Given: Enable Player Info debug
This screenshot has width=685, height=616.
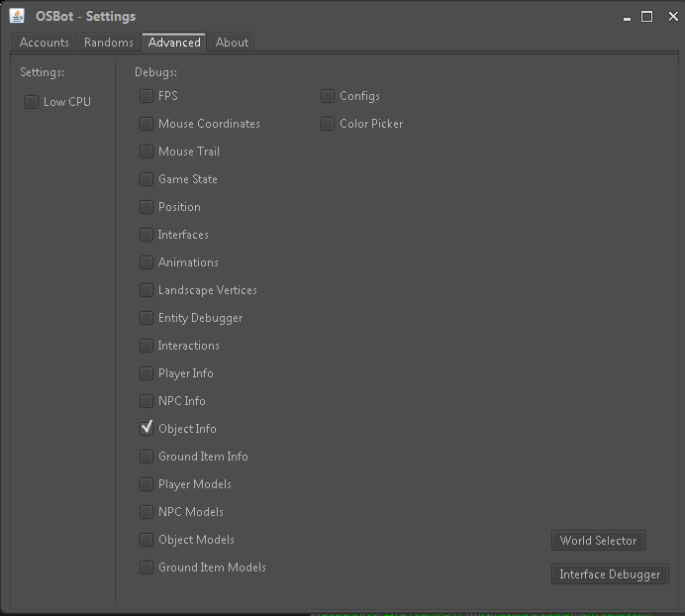Looking at the screenshot, I should coord(147,373).
